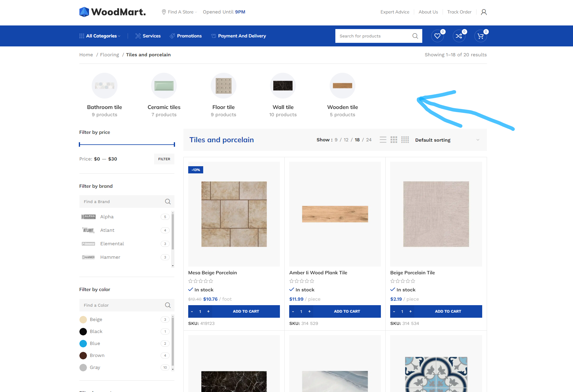Screen dimensions: 573x392
Task: Open Bathroom tile category thumbnail
Action: pos(105,86)
